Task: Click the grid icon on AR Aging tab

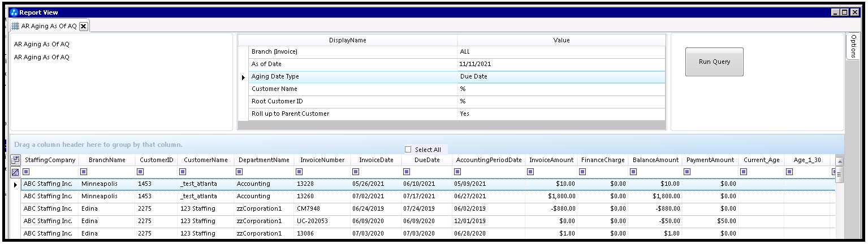Action: tap(15, 26)
